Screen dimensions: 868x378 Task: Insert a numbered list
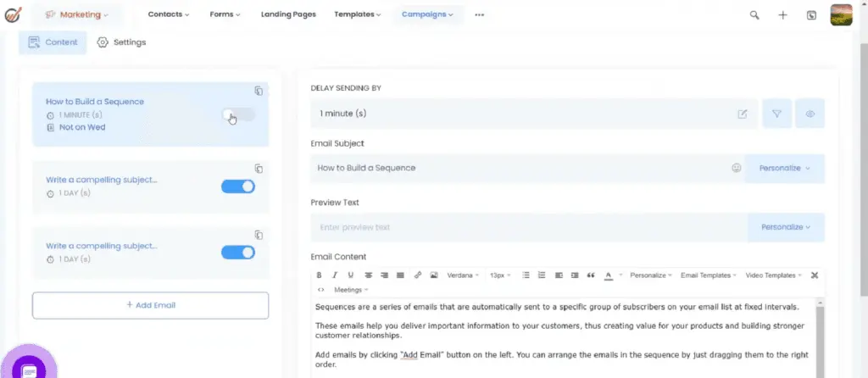[x=542, y=275]
